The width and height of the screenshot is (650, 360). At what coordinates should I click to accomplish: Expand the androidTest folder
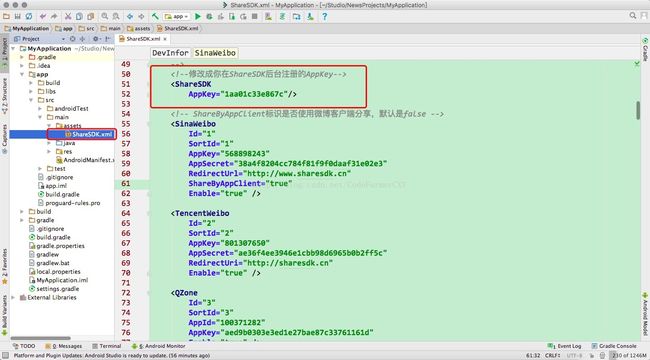click(x=40, y=109)
